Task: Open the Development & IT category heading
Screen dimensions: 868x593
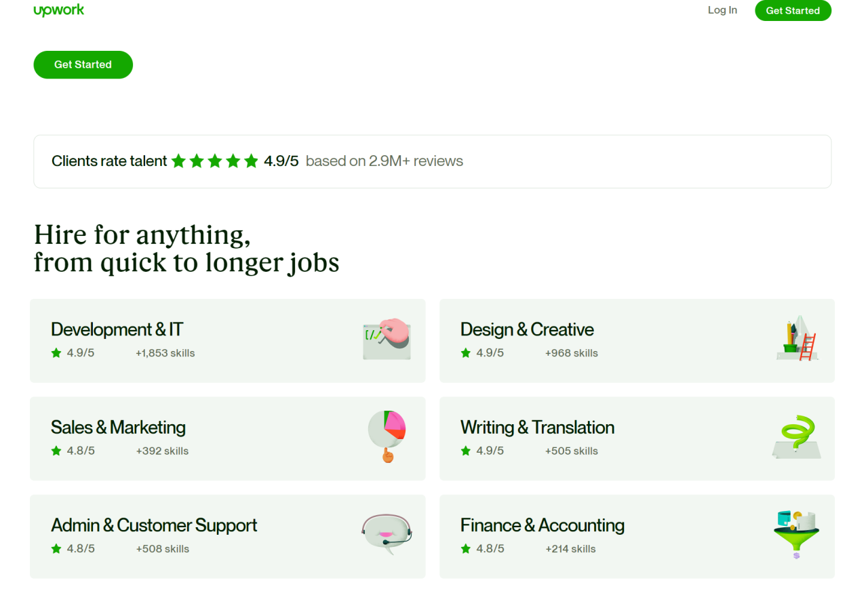Action: pyautogui.click(x=117, y=330)
